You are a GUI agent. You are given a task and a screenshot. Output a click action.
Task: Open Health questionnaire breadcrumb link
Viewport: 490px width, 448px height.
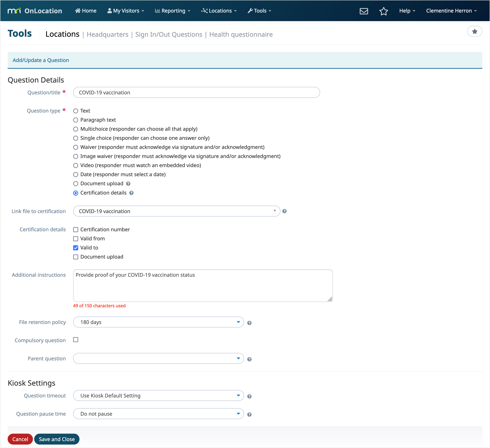(241, 35)
